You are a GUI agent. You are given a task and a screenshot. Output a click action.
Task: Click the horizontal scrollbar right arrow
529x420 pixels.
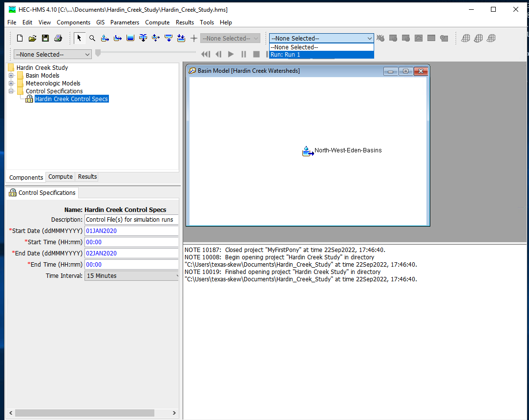point(174,413)
